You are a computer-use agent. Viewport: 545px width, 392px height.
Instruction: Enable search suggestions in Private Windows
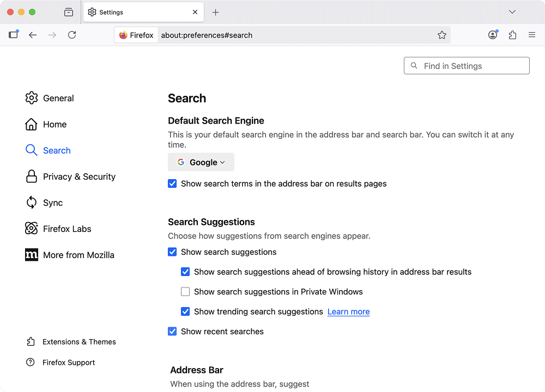point(185,291)
